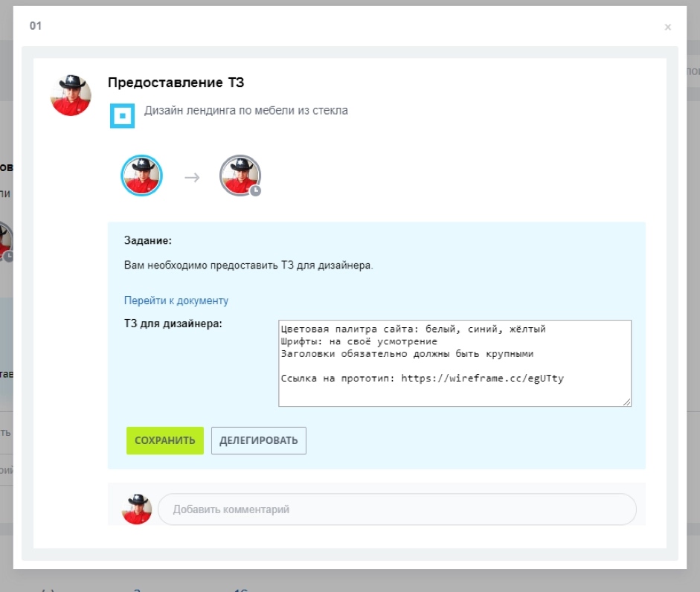Select the gray-ringed assignee avatar
700x592 pixels.
(240, 176)
